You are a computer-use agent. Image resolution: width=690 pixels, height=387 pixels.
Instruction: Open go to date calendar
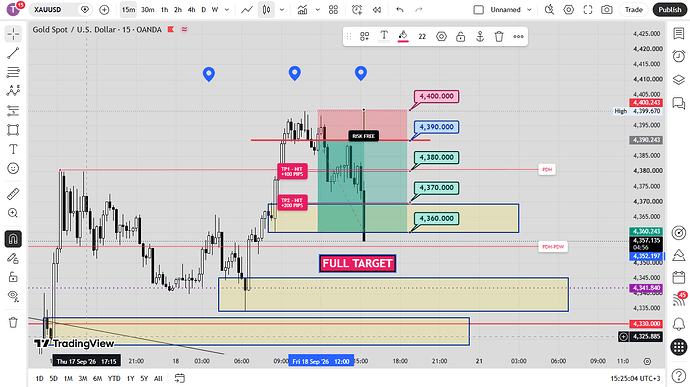[x=180, y=378]
